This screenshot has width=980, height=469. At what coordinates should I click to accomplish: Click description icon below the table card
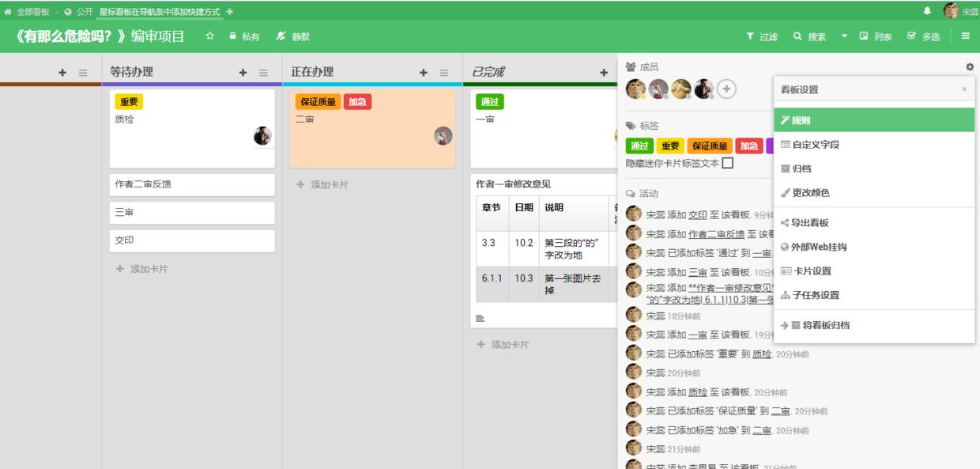[480, 319]
